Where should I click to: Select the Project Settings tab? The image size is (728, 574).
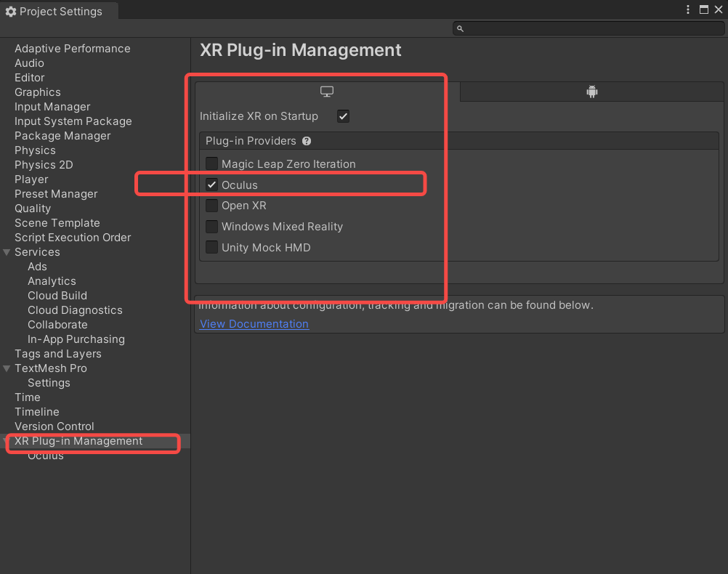click(x=60, y=12)
